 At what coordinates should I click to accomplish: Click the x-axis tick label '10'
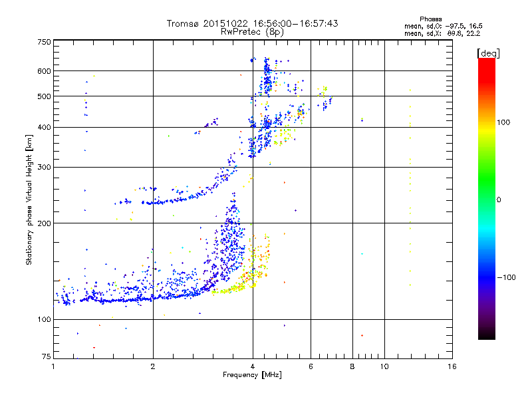[384, 366]
